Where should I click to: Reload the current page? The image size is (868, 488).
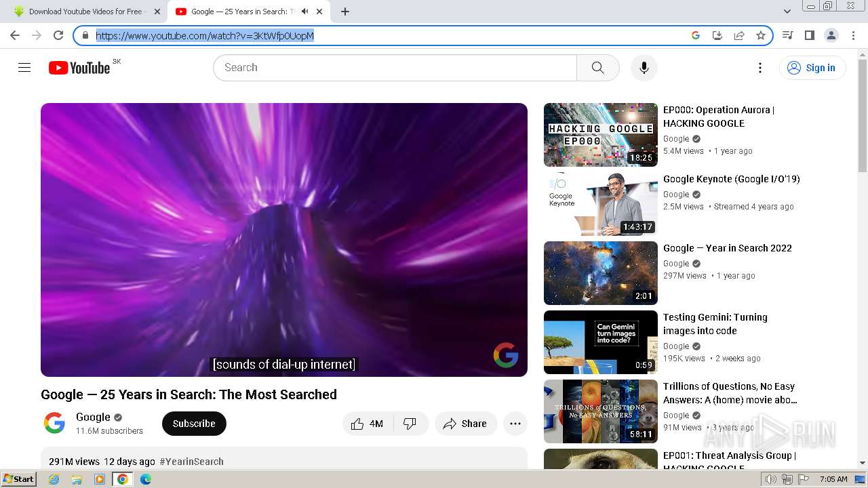point(58,35)
